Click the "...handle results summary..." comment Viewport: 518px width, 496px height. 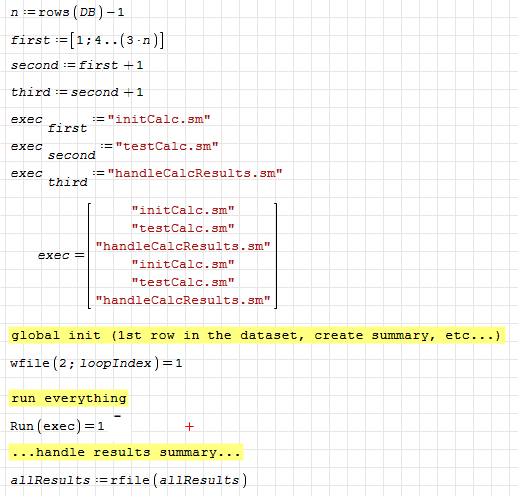[x=126, y=452]
